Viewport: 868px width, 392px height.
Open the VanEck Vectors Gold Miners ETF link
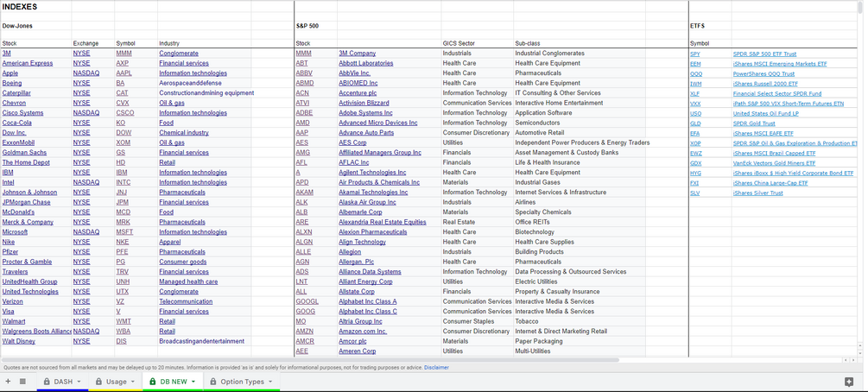(775, 164)
